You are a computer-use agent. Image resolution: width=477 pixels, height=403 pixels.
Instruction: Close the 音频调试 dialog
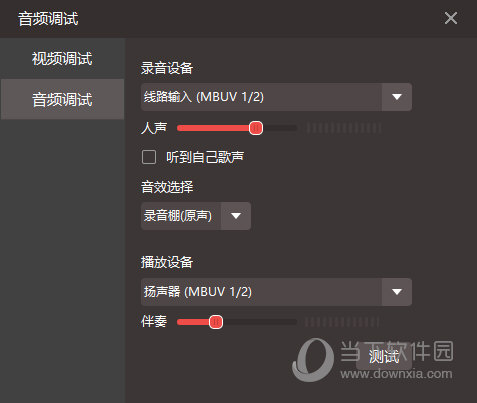pyautogui.click(x=451, y=18)
